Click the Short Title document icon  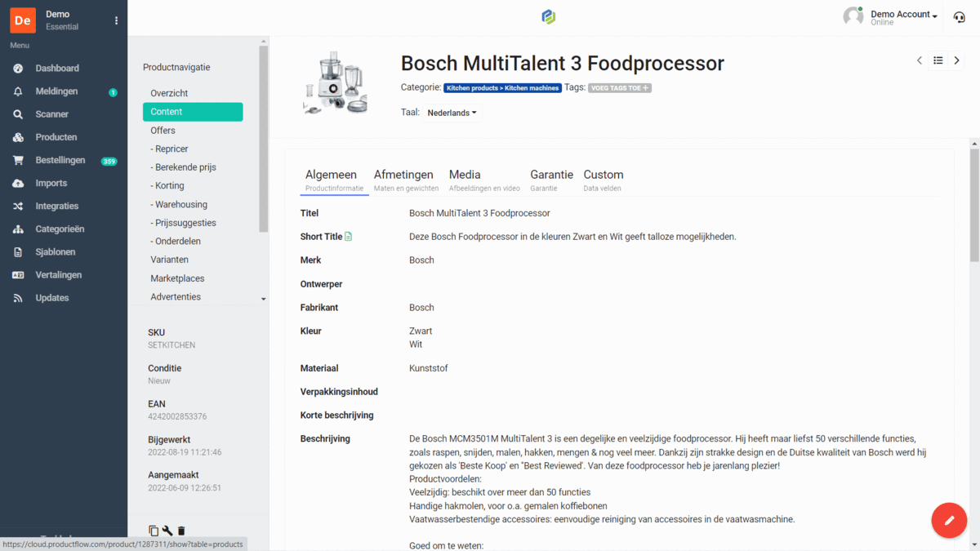(x=349, y=237)
